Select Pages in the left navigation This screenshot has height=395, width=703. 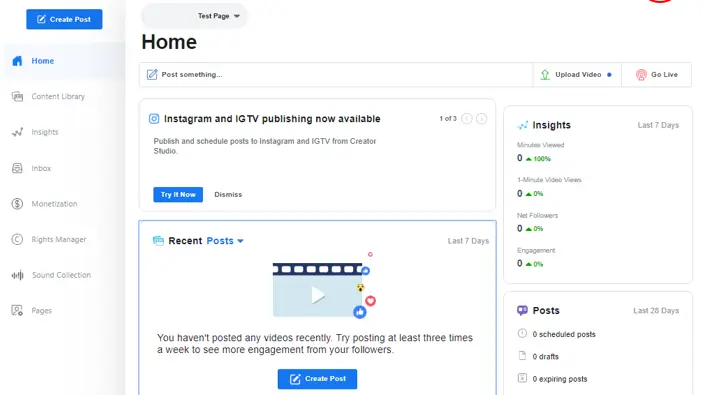42,311
